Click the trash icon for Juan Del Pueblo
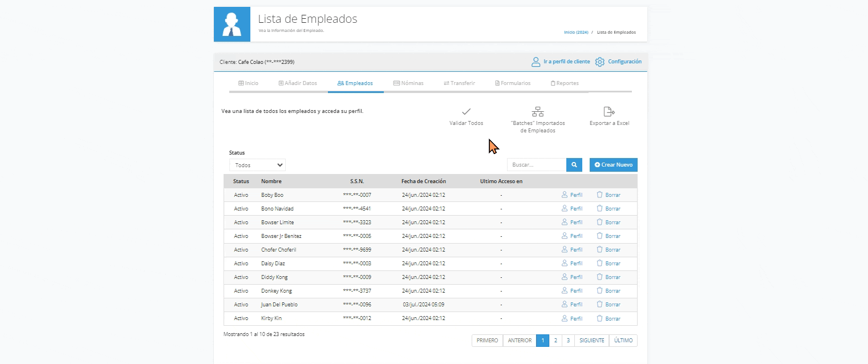The height and width of the screenshot is (364, 868). point(599,304)
